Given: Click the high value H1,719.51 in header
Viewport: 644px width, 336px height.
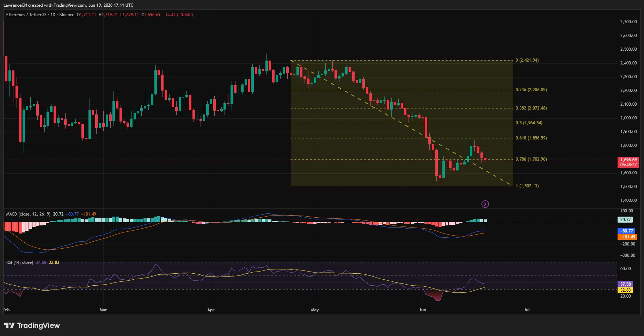Looking at the screenshot, I should point(108,15).
